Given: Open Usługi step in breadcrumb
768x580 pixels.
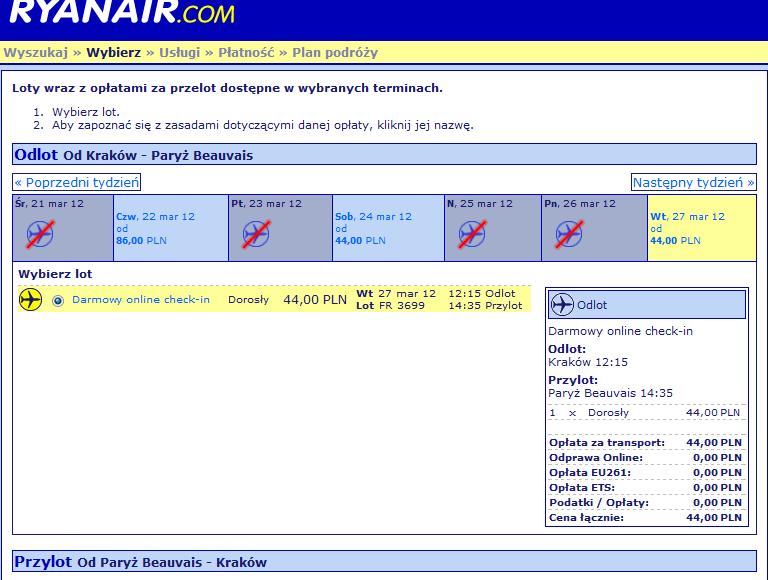Looking at the screenshot, I should pos(180,52).
